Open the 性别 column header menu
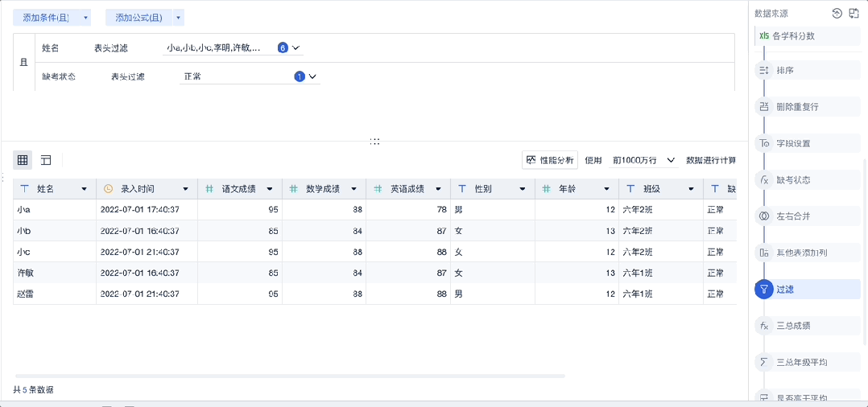The height and width of the screenshot is (407, 868). (523, 189)
